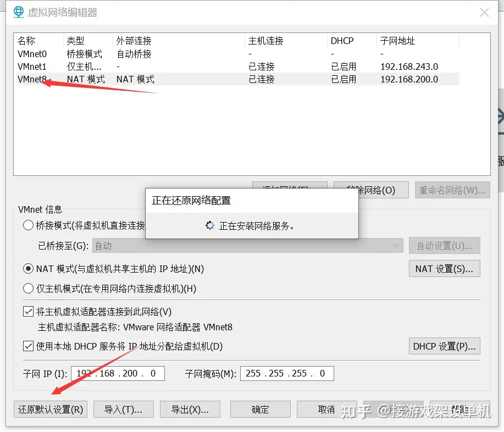Click 桥接模式 type in VMnet0 row
Image resolution: width=504 pixels, height=432 pixels.
85,54
